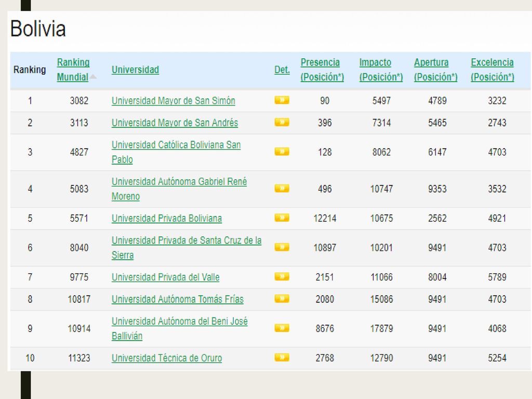The height and width of the screenshot is (399, 532).
Task: Open details icon for Universidad Mayor de San Simón
Action: [282, 100]
